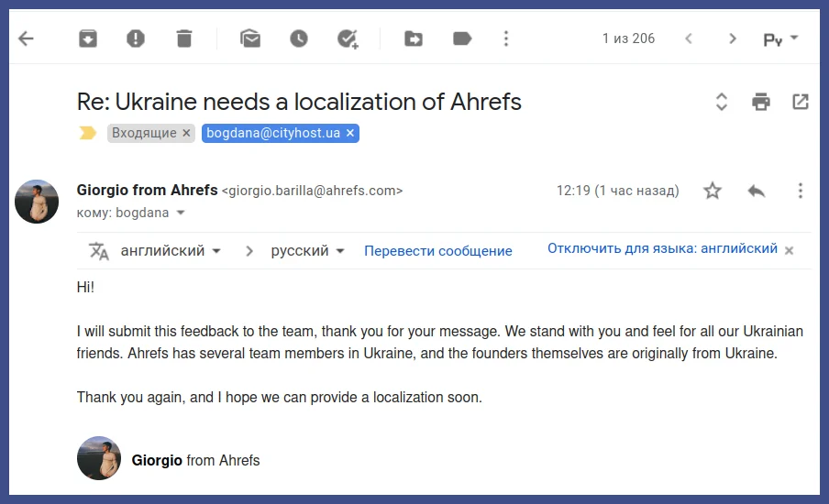
Task: Print the entire conversation
Action: [x=761, y=102]
